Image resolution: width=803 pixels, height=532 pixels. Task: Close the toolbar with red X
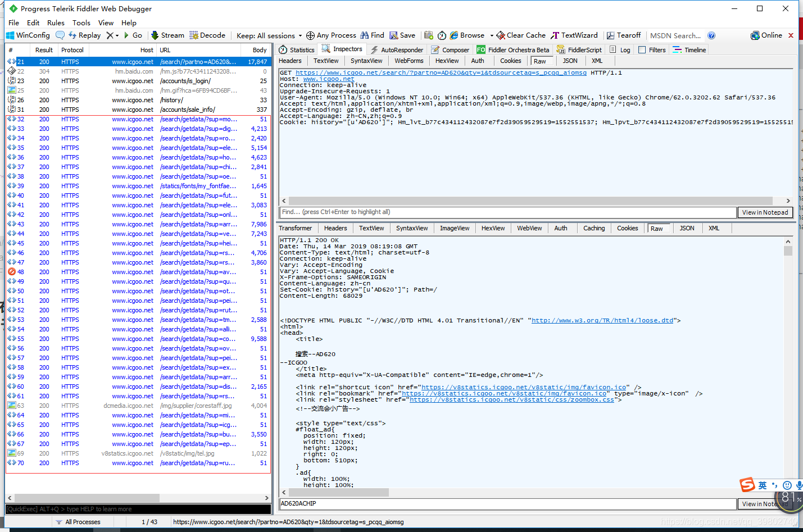(x=791, y=35)
